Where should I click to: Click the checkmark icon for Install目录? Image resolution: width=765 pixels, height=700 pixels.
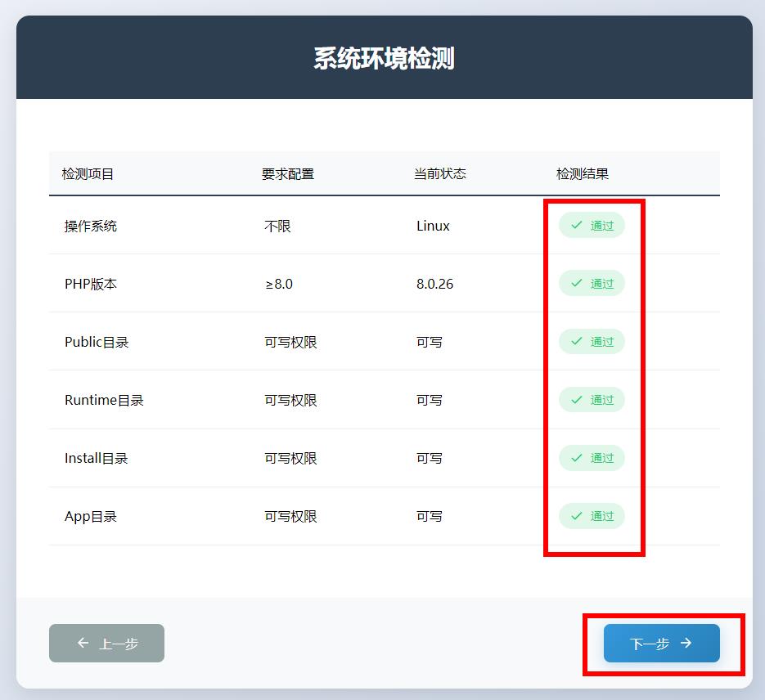[x=577, y=458]
